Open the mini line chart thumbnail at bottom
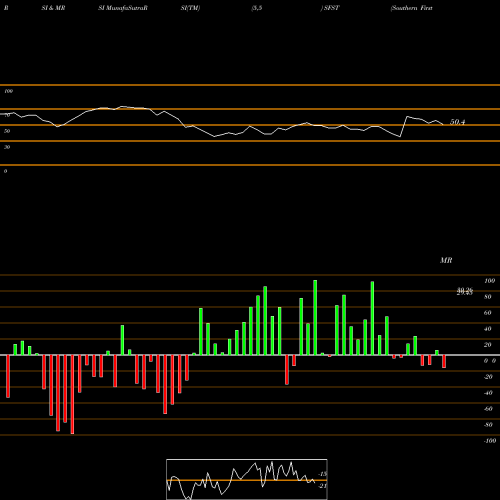Image resolution: width=500 pixels, height=500 pixels. [247, 479]
